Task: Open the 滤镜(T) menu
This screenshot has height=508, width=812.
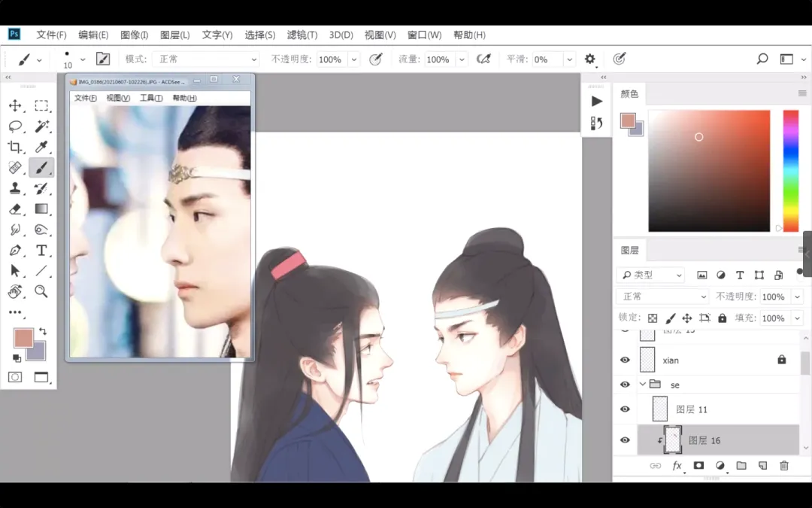Action: 302,35
